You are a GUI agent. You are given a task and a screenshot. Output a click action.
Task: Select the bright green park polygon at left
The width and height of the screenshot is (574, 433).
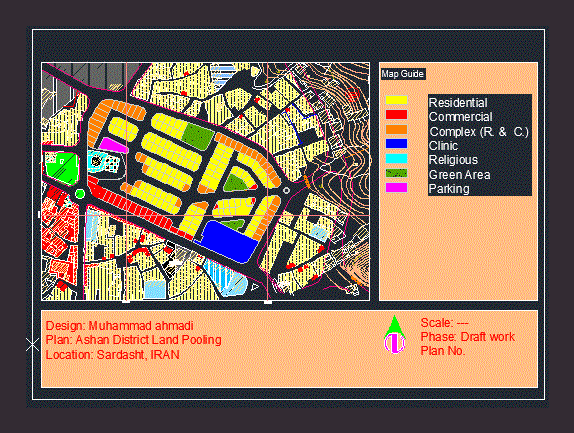point(62,168)
